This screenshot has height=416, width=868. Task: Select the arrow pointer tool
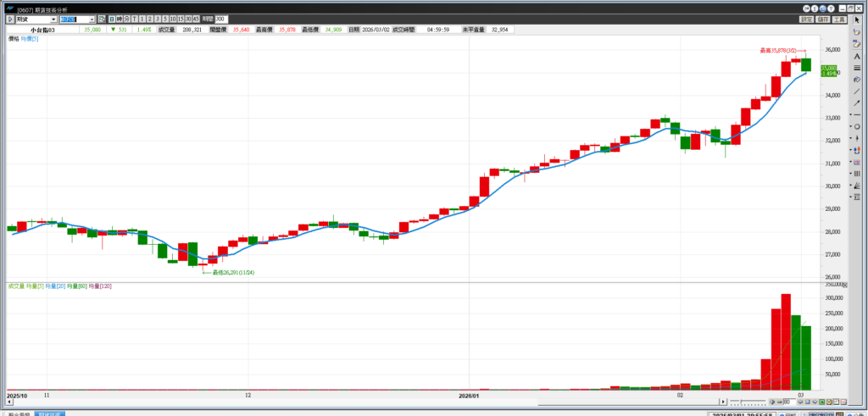pos(857,19)
